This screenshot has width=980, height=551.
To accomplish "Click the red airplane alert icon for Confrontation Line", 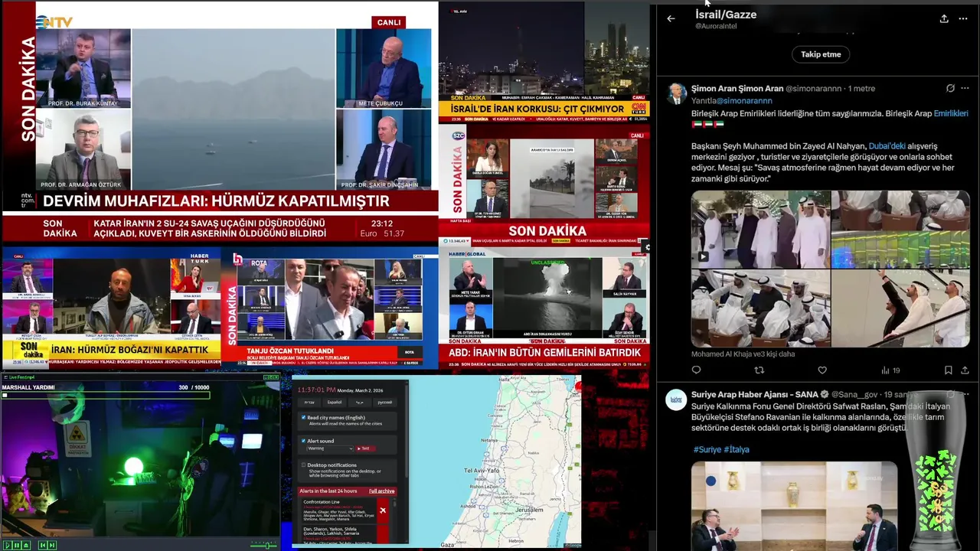I will pos(383,510).
